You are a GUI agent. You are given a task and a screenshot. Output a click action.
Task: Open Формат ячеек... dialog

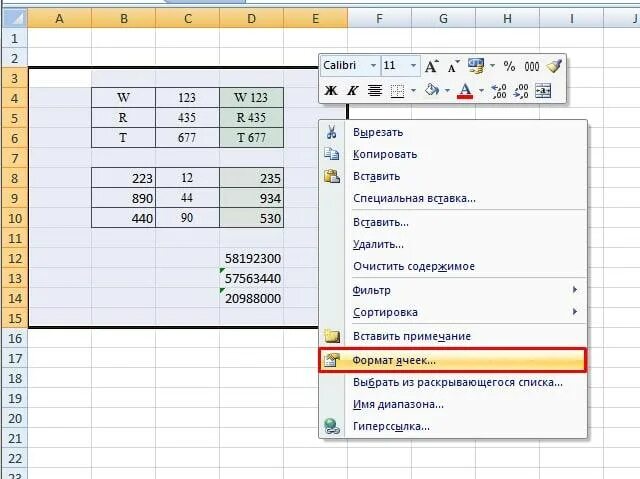[453, 360]
